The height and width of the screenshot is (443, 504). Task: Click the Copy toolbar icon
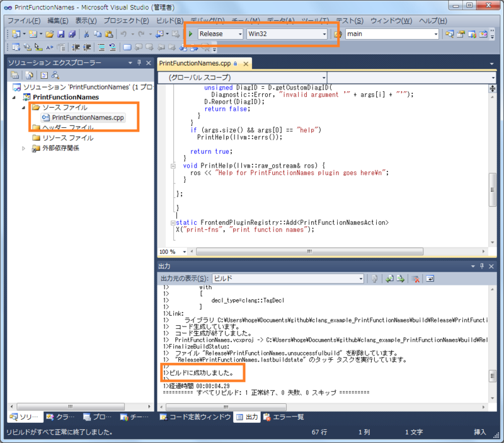98,34
